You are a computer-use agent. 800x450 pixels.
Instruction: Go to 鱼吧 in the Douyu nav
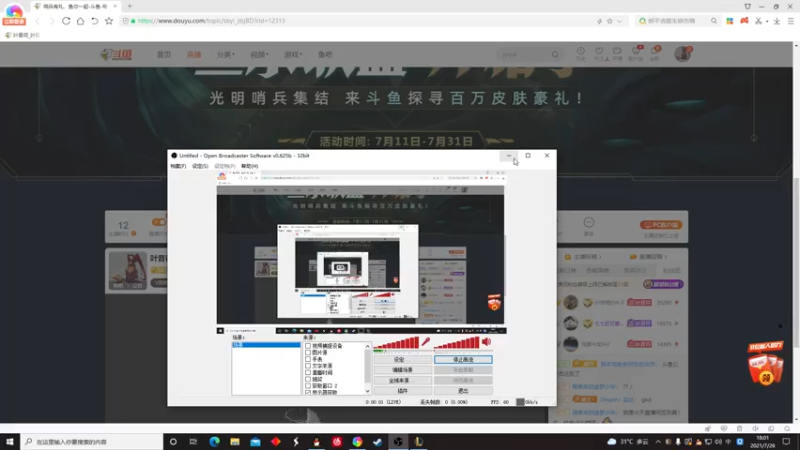point(325,55)
